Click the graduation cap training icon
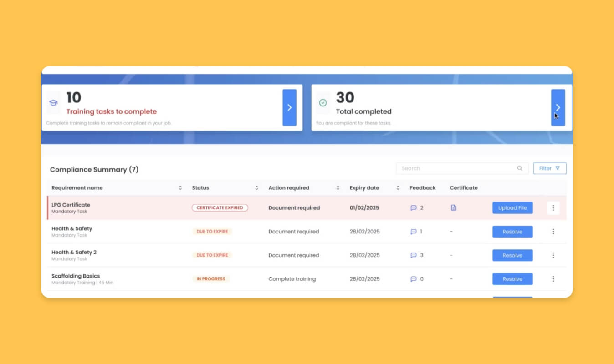 tap(53, 103)
